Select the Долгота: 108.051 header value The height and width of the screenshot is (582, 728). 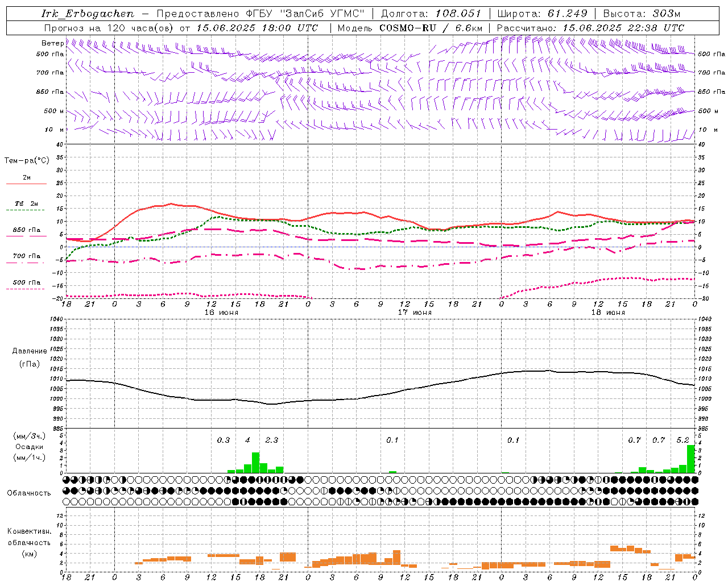(x=431, y=14)
